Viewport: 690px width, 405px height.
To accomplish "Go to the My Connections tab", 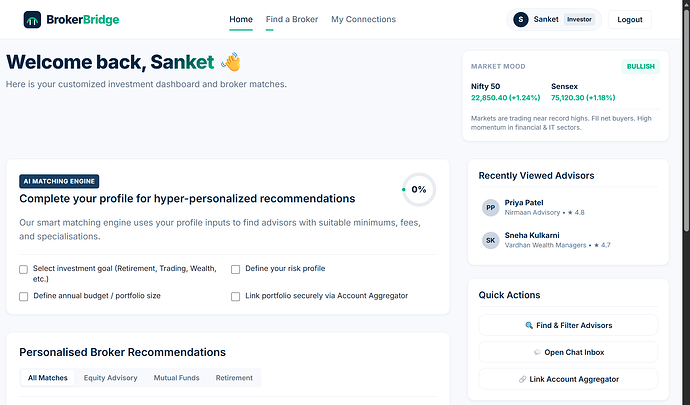I will [x=363, y=19].
